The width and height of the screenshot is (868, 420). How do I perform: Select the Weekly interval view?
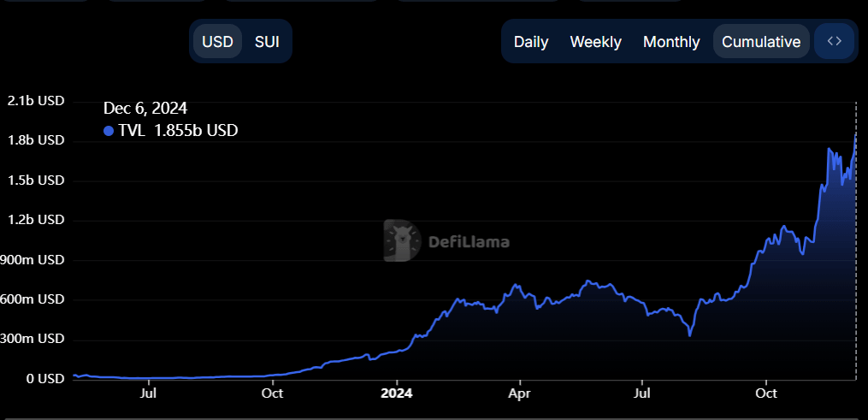click(595, 41)
